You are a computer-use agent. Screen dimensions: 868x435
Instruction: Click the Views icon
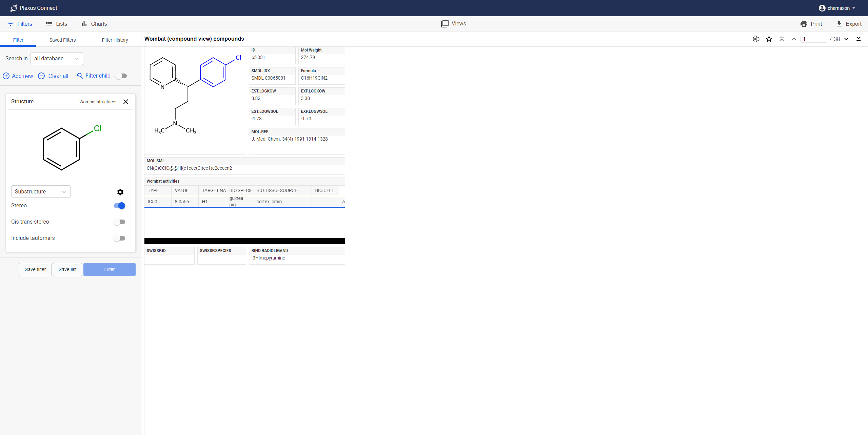coord(443,23)
